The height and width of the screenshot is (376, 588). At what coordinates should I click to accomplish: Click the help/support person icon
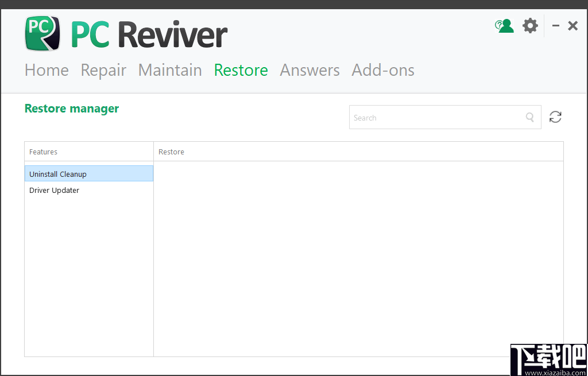click(504, 25)
